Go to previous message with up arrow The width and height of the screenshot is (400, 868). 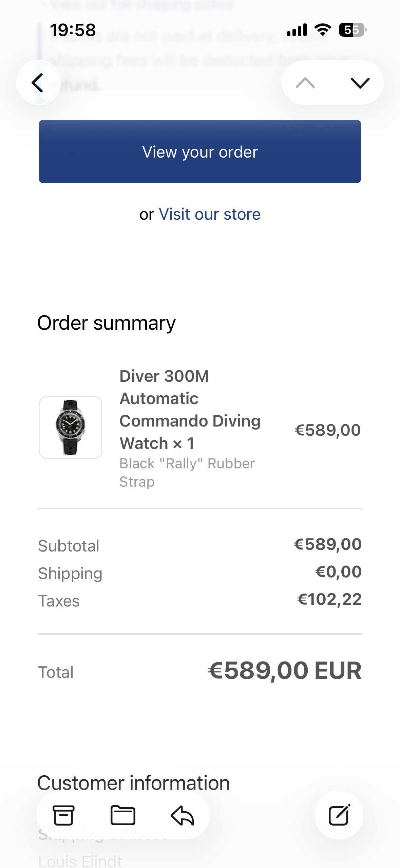305,83
